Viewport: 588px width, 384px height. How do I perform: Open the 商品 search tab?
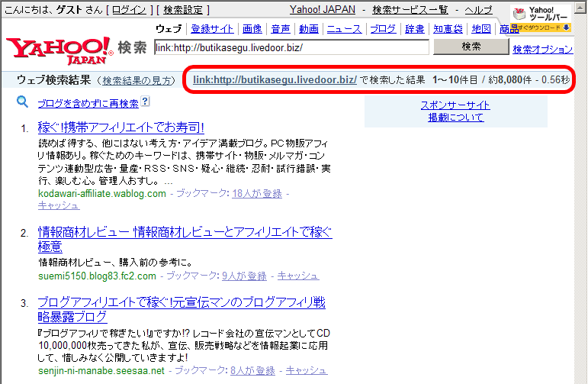coord(509,29)
